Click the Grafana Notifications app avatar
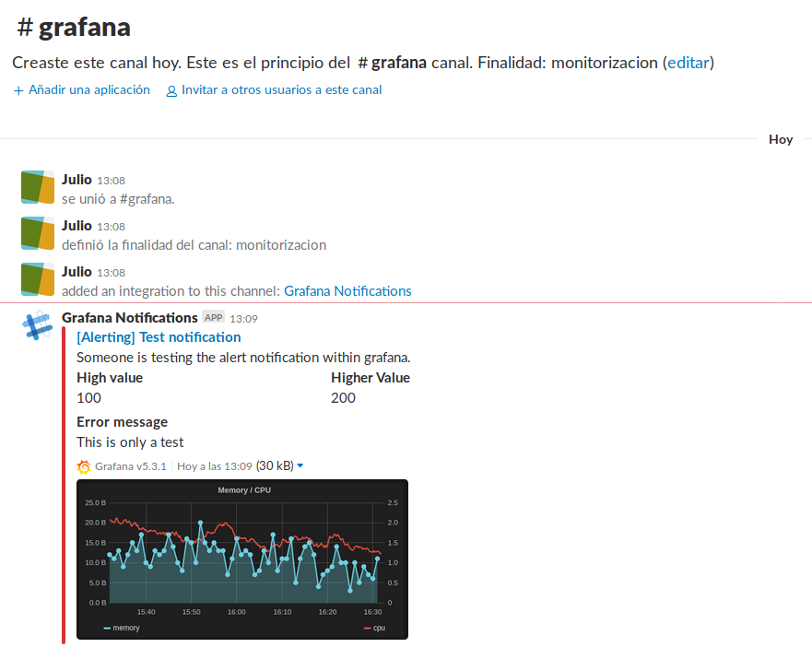 [38, 327]
